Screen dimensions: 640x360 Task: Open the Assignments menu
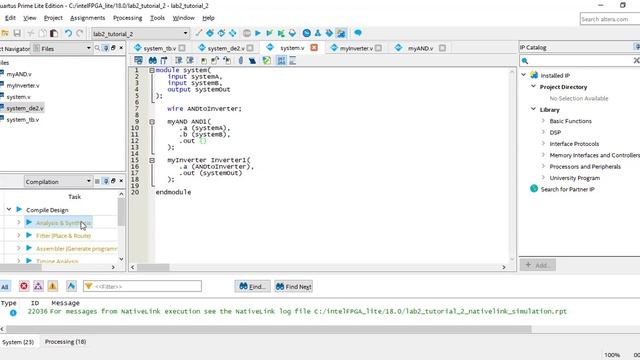pyautogui.click(x=87, y=18)
